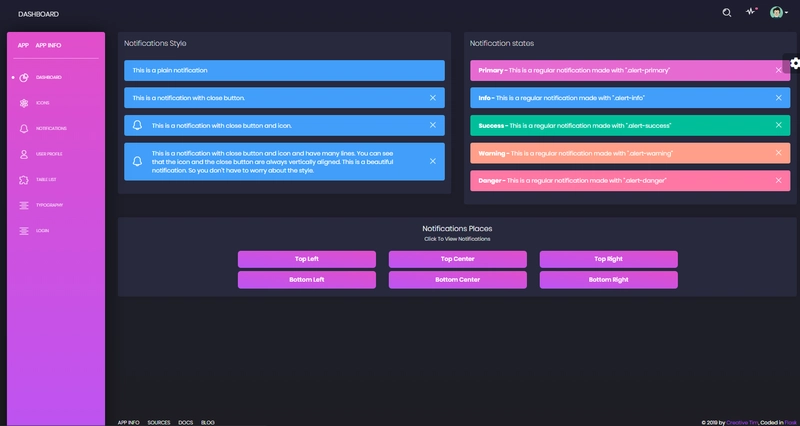Screen dimensions: 800x426
Task: Open the search icon in top bar
Action: pos(727,13)
